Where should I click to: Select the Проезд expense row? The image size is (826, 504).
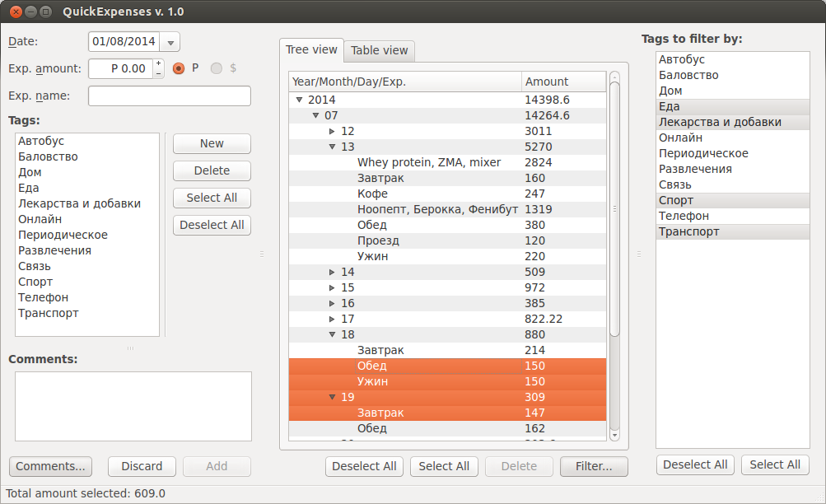coord(447,240)
